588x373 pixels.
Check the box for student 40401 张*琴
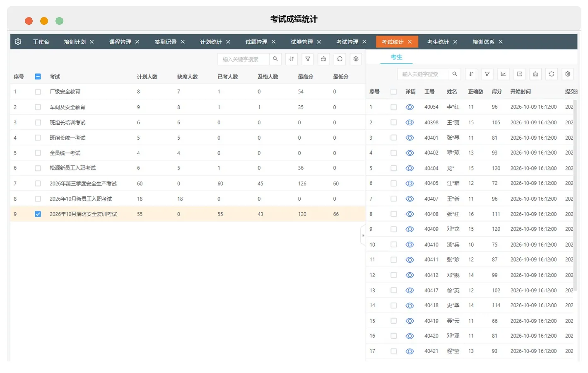point(393,138)
